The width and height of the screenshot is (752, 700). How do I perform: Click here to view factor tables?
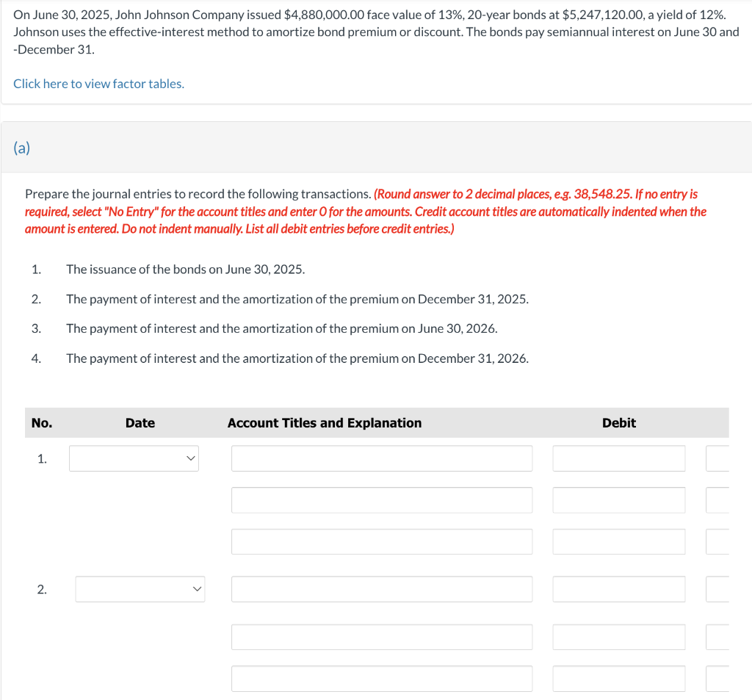tap(98, 83)
